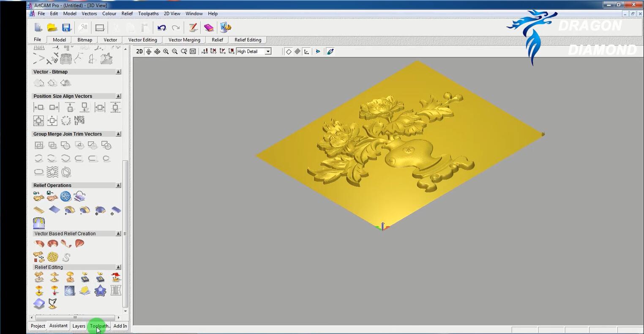Open the File menu
Viewport: 644px width, 334px height.
point(41,14)
